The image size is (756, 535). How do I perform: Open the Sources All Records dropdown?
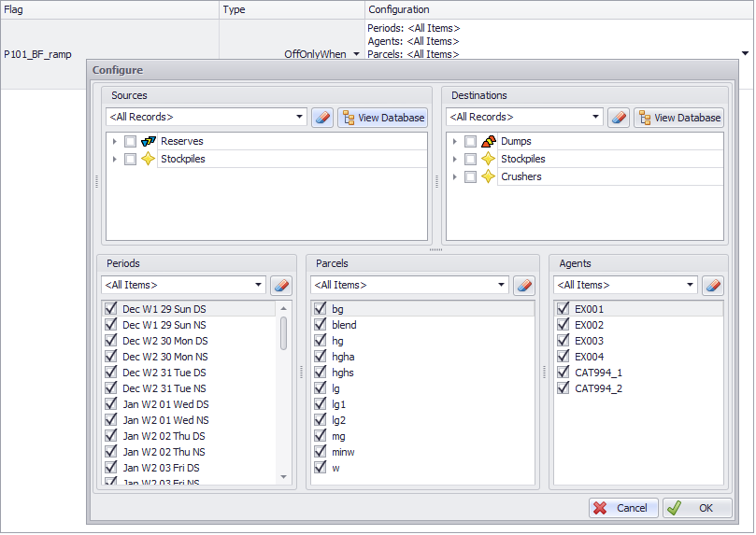[299, 118]
